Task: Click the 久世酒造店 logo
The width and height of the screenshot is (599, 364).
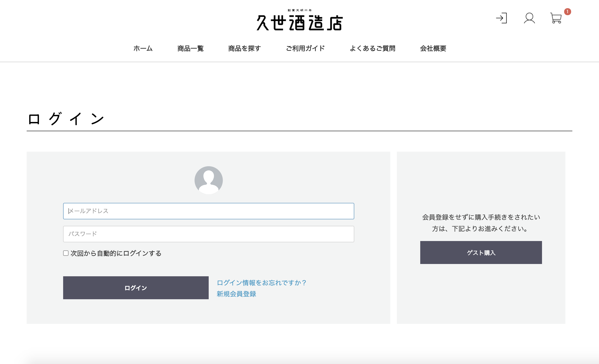Action: 299,20
